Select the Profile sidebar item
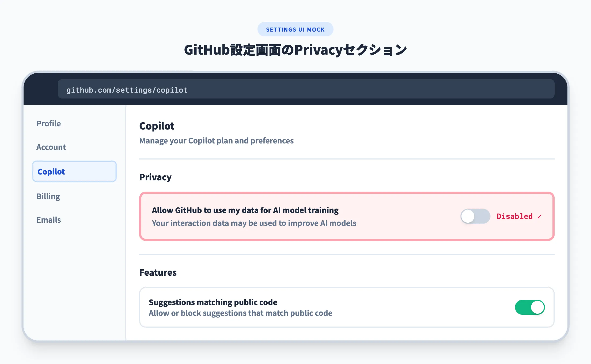 tap(48, 123)
